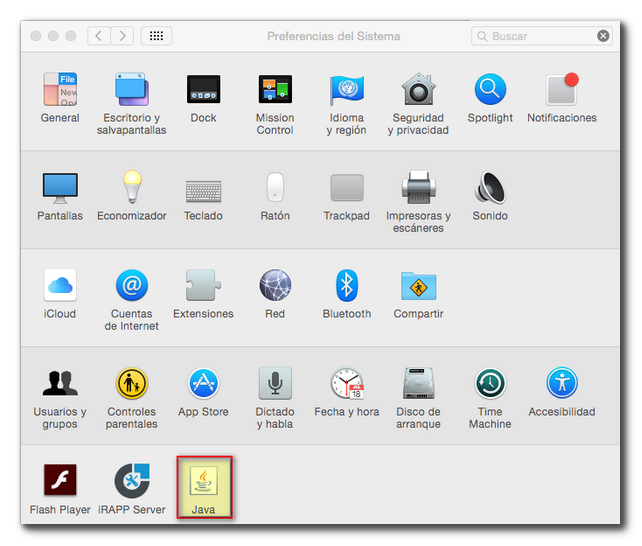Open Accesibilidad preferences
Image resolution: width=642 pixels, height=546 pixels.
coord(561,384)
